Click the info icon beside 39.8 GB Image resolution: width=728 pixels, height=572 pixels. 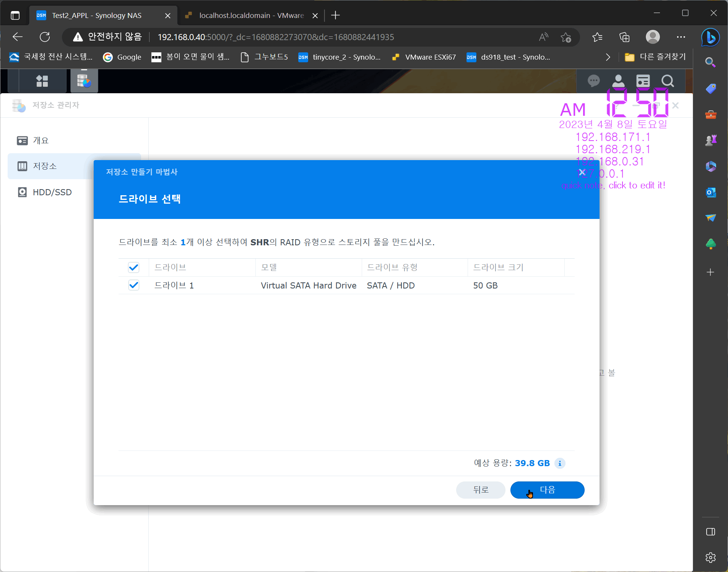560,463
